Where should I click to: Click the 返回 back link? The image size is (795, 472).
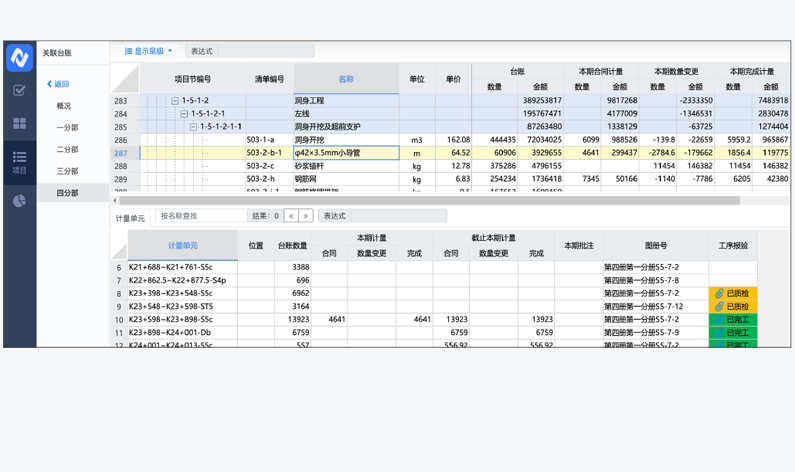click(x=59, y=84)
